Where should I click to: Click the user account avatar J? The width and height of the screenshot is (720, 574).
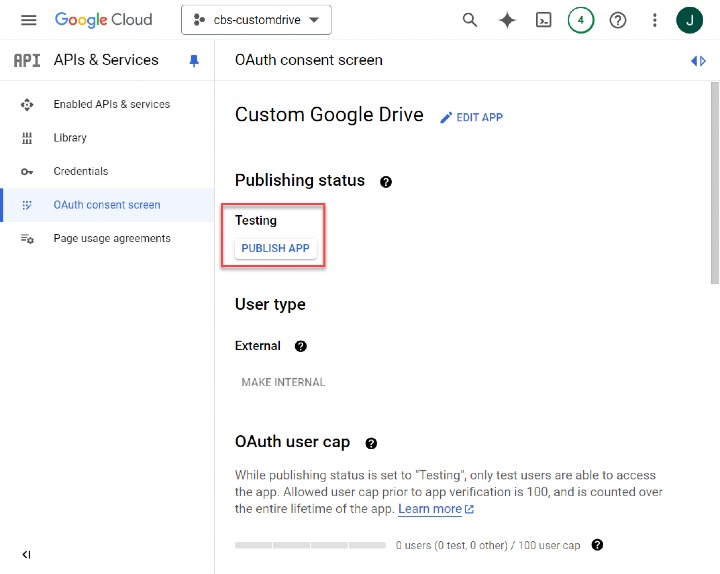point(690,20)
